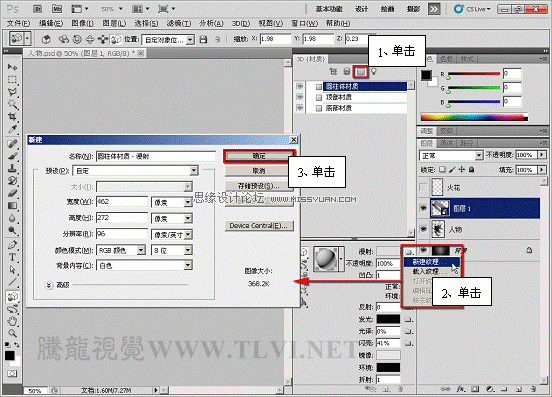Select the Move tool in the toolbox
The width and height of the screenshot is (552, 397).
click(12, 67)
